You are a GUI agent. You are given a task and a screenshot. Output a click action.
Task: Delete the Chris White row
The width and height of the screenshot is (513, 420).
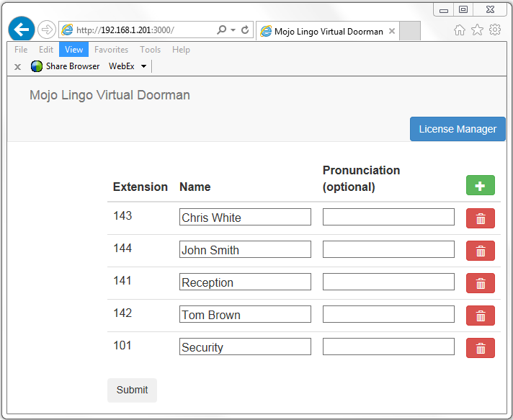point(480,218)
